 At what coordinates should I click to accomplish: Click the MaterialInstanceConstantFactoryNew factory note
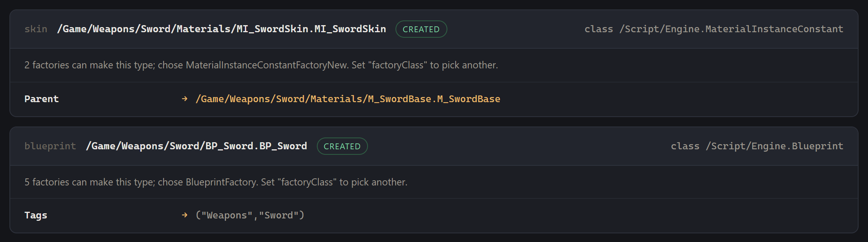click(x=261, y=65)
